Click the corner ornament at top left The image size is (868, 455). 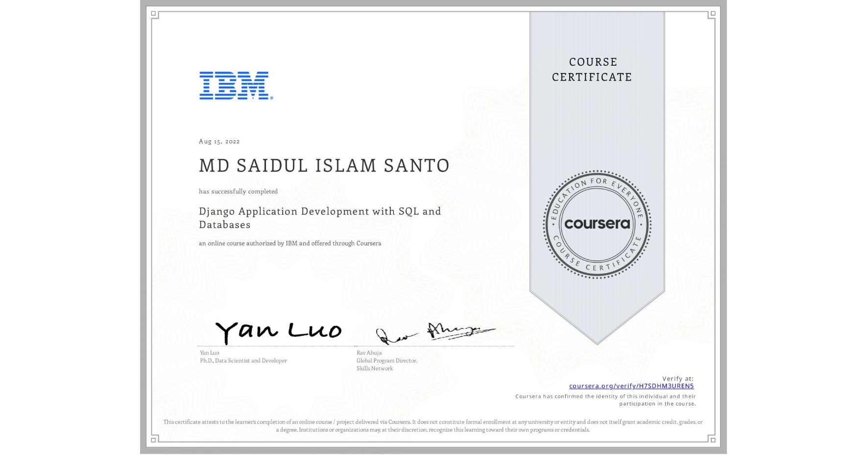coord(154,14)
